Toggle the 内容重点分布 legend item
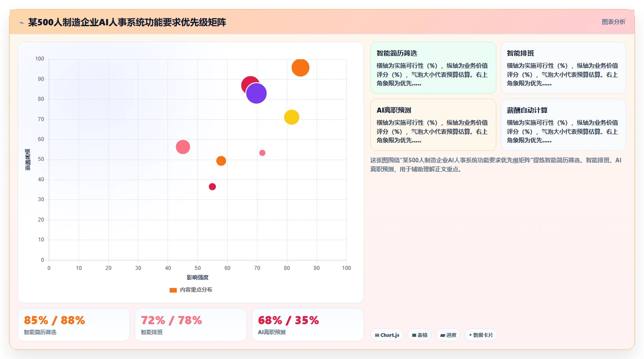Viewport: 644px width, 359px height. point(191,290)
